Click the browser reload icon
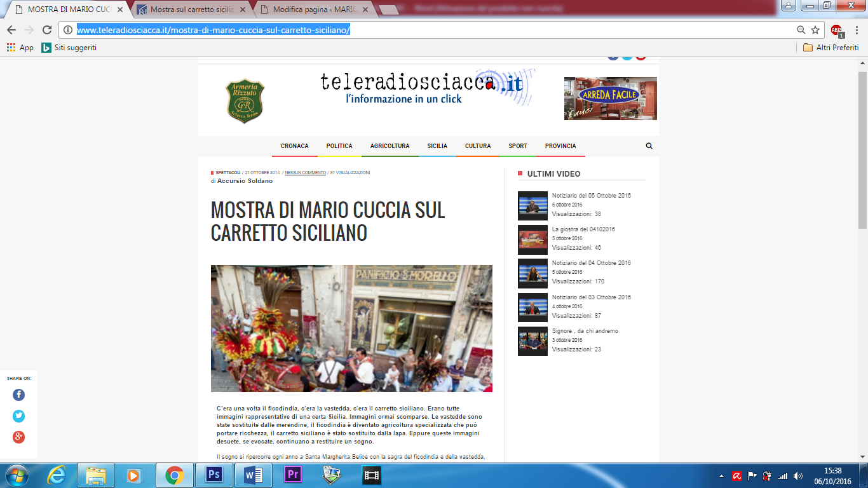Viewport: 868px width, 488px height. 46,30
